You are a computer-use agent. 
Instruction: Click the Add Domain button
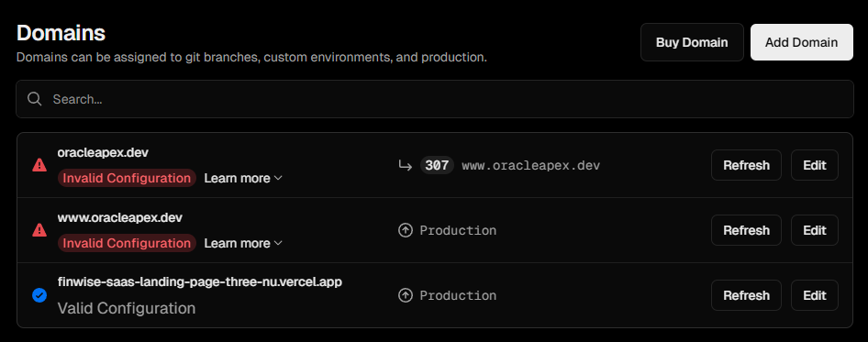[802, 42]
